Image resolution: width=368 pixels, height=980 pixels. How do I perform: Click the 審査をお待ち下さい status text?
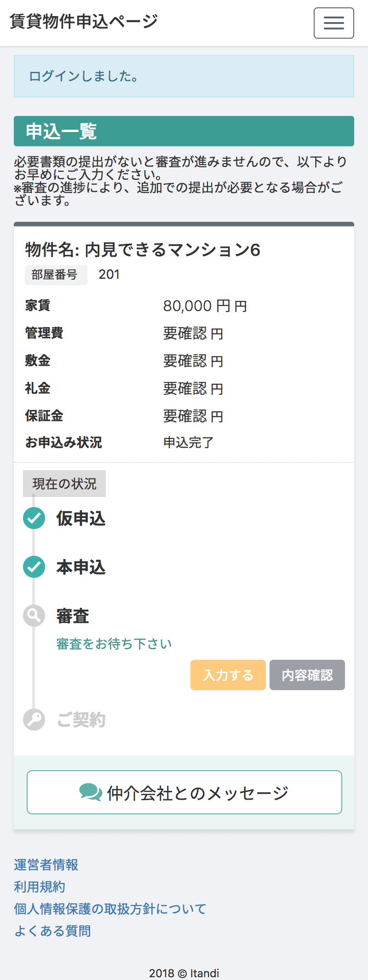click(114, 644)
